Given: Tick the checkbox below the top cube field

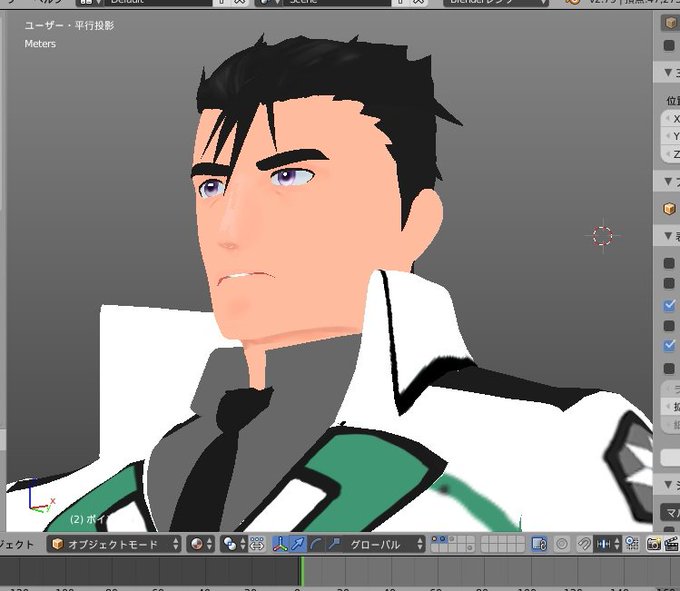Looking at the screenshot, I should (x=669, y=45).
